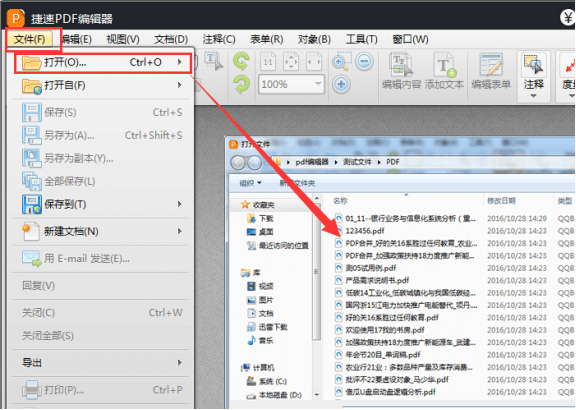Expand the 导出 submenu arrow
The height and width of the screenshot is (410, 576).
[x=180, y=363]
